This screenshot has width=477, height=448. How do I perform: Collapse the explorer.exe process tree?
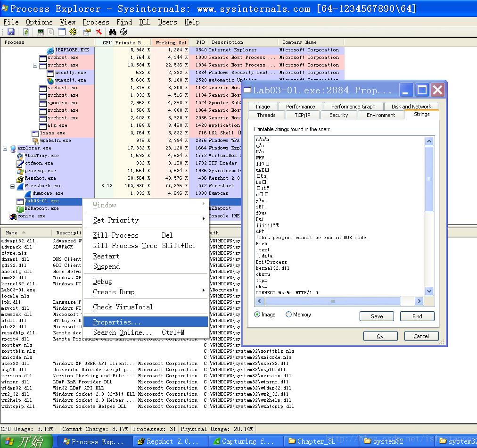click(5, 148)
